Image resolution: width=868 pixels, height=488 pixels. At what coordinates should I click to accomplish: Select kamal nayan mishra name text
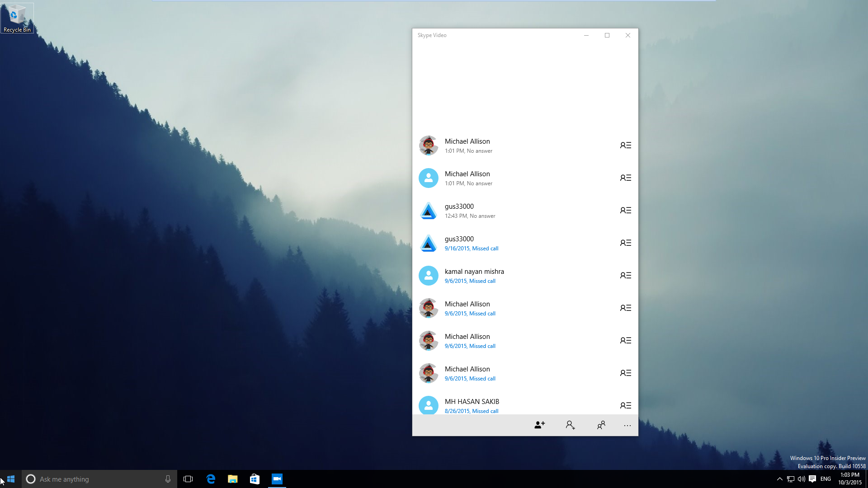pos(474,271)
